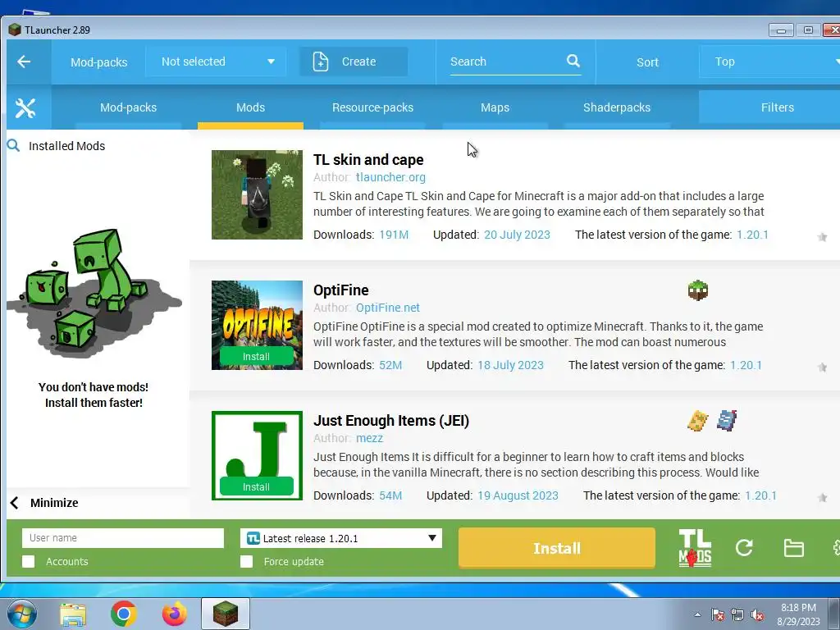Launch Firefox from the taskbar

175,614
